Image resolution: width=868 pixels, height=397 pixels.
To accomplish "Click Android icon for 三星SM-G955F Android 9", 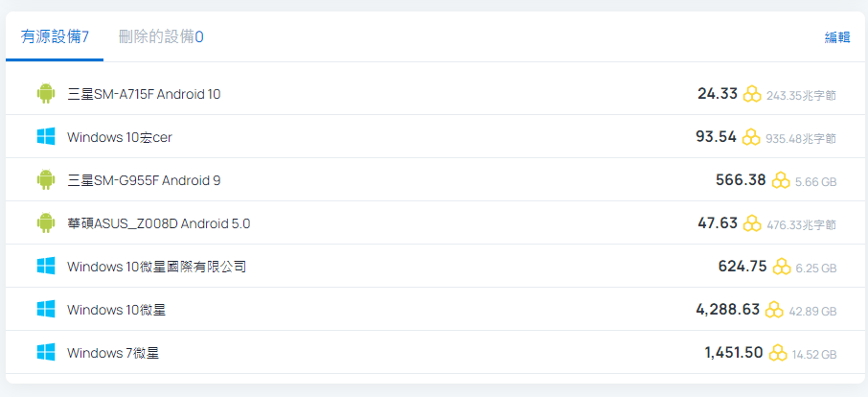I will pos(46,180).
